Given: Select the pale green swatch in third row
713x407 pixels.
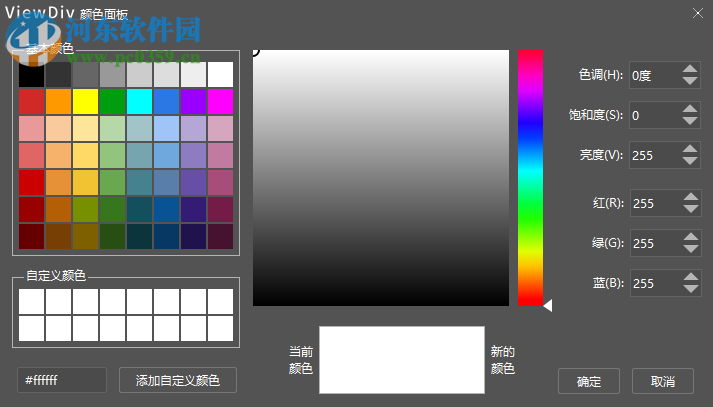Looking at the screenshot, I should point(112,128).
